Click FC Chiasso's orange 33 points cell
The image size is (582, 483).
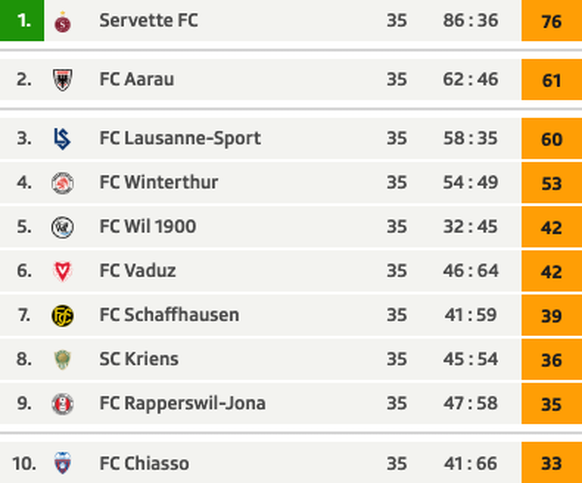[552, 463]
